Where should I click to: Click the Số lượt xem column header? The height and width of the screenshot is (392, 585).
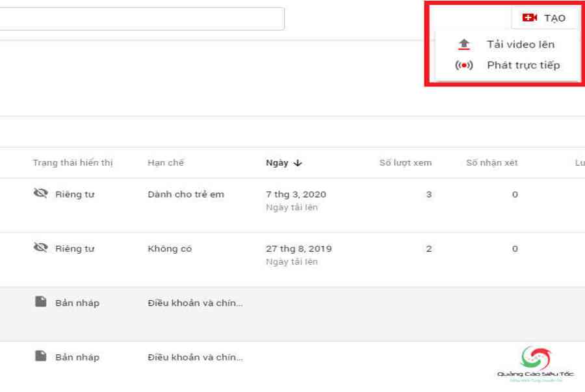405,163
